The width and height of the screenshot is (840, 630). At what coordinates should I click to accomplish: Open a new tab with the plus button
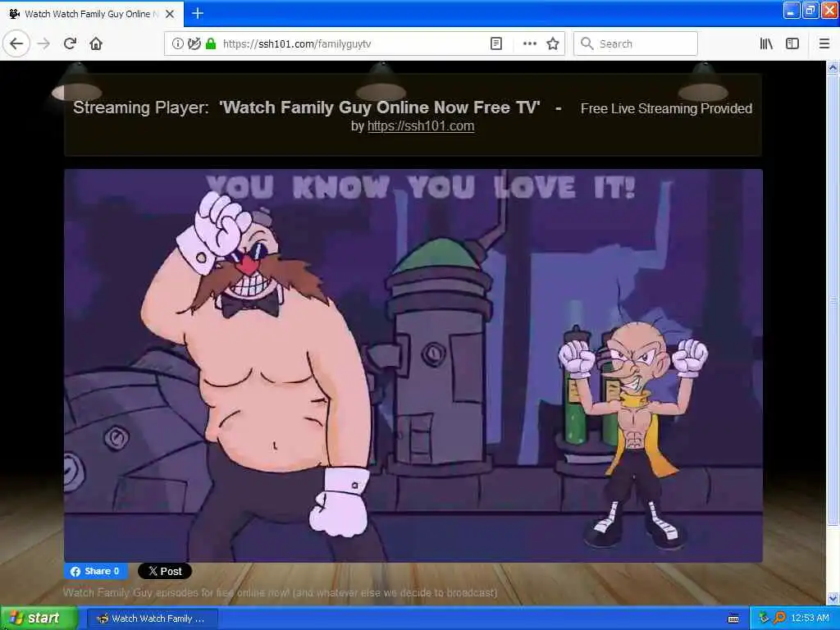click(x=198, y=13)
